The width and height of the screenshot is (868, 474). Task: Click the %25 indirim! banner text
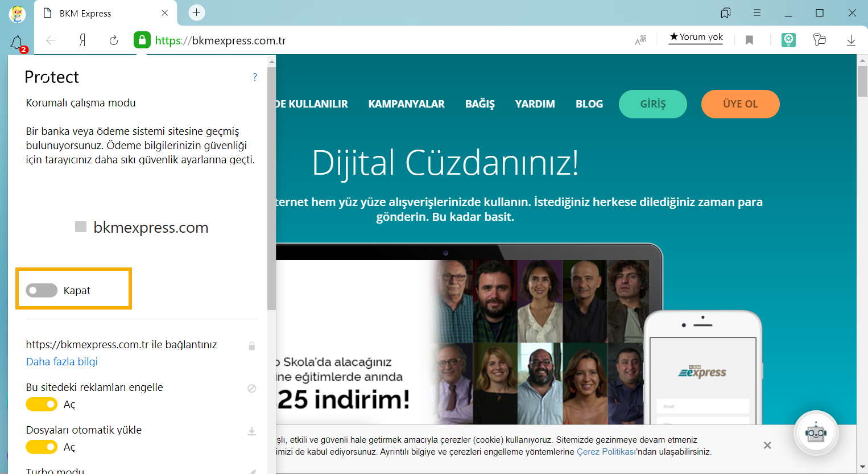coord(343,399)
